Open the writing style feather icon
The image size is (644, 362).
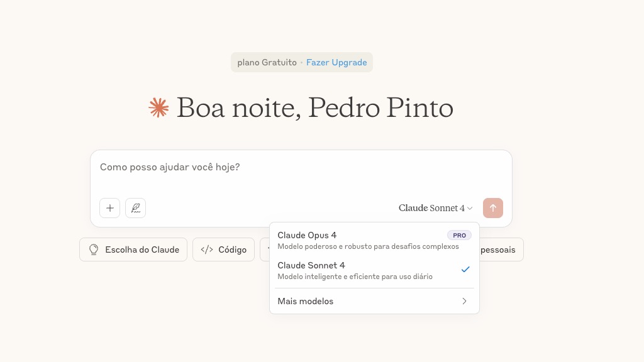pyautogui.click(x=135, y=208)
